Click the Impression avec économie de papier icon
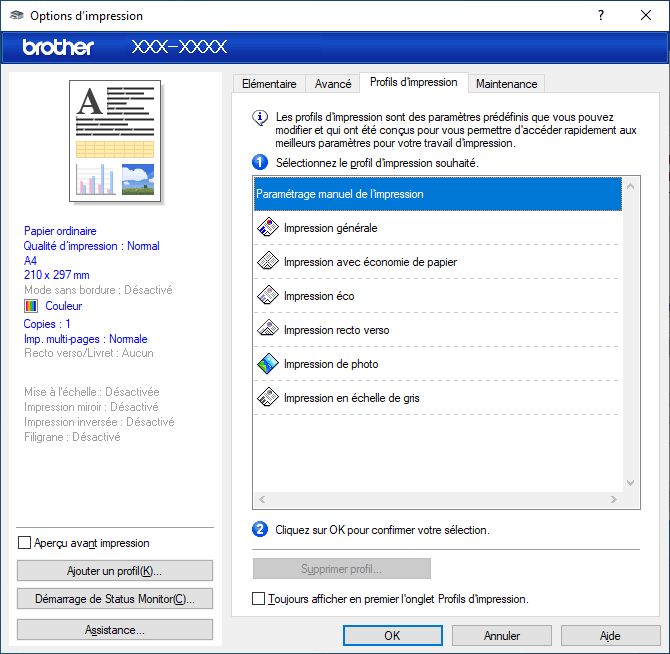 [x=267, y=262]
